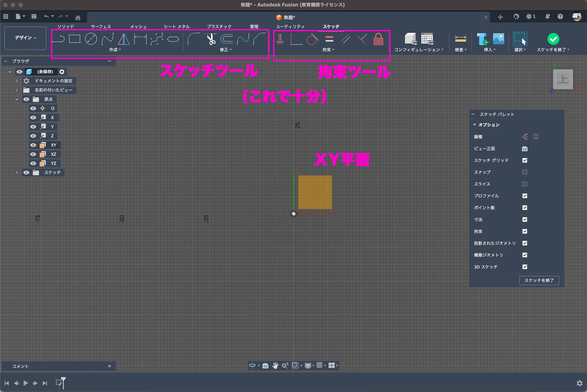Hide the XY origin plane
The height and width of the screenshot is (392, 587).
[x=33, y=145]
